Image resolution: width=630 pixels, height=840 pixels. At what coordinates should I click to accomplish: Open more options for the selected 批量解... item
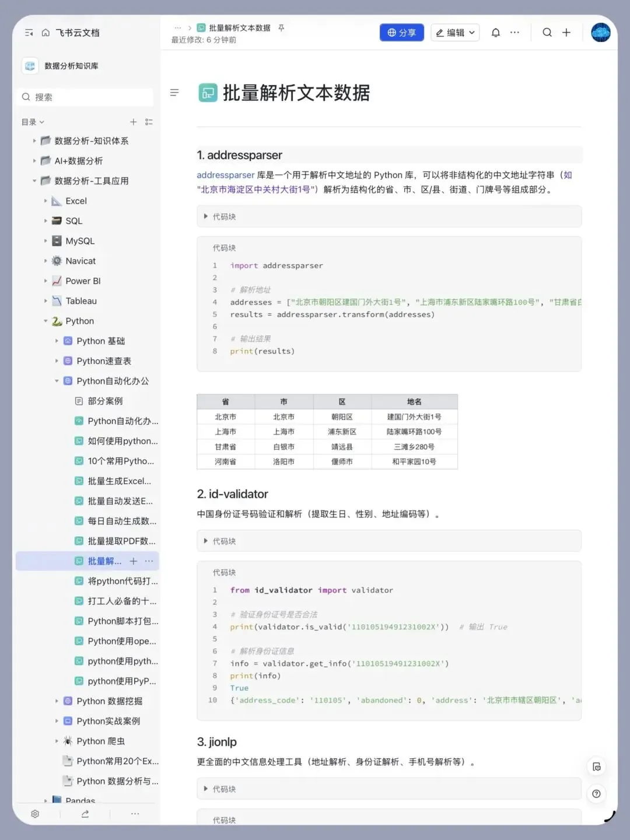click(149, 561)
